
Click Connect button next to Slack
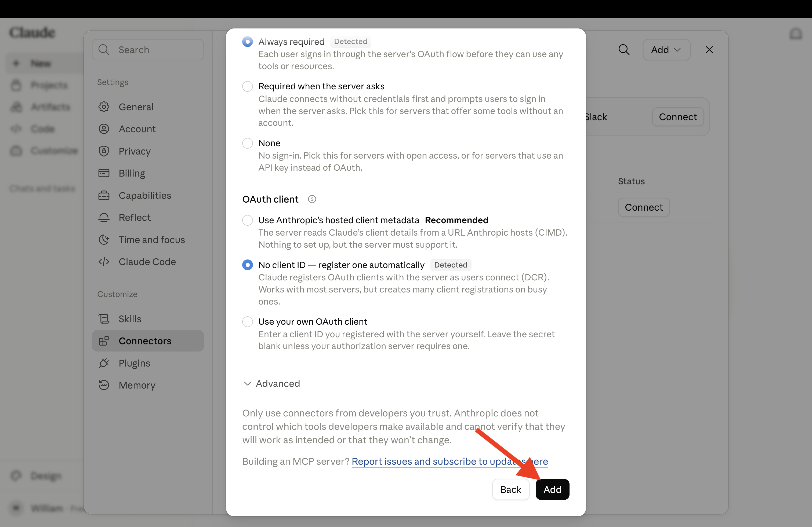point(677,117)
